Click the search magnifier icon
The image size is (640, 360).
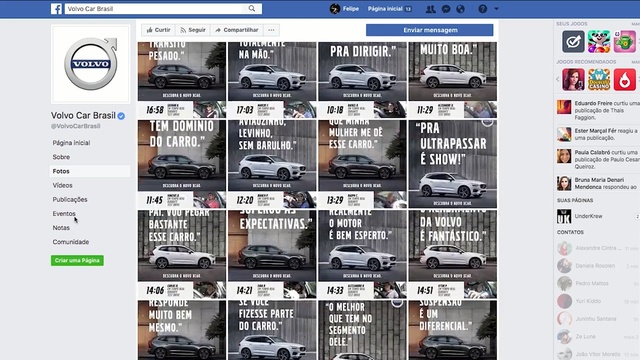[x=252, y=9]
